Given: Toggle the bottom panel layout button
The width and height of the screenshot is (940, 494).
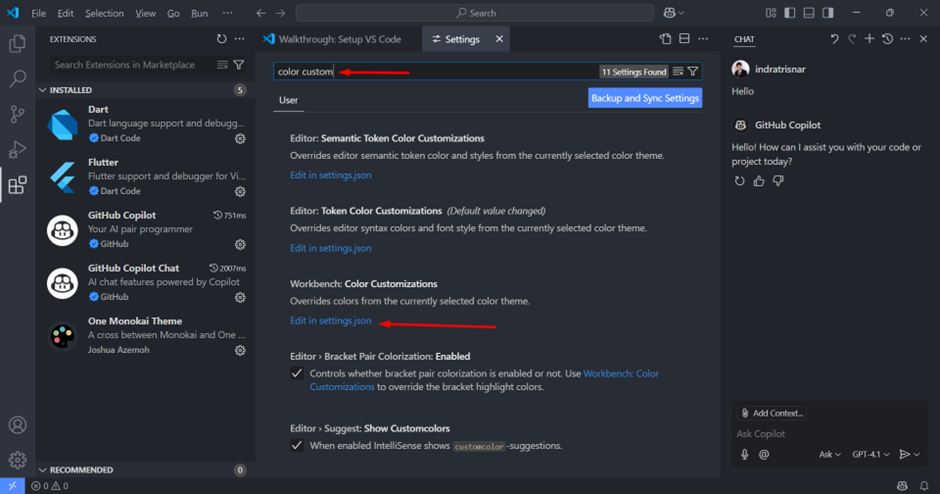Looking at the screenshot, I should (809, 13).
